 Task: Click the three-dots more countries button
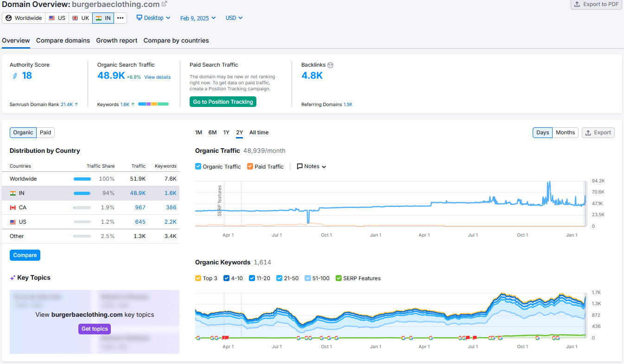click(121, 18)
